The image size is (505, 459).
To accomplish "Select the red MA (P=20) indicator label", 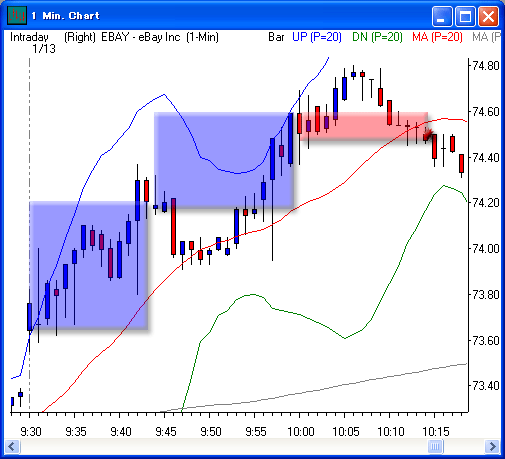I will pyautogui.click(x=437, y=37).
